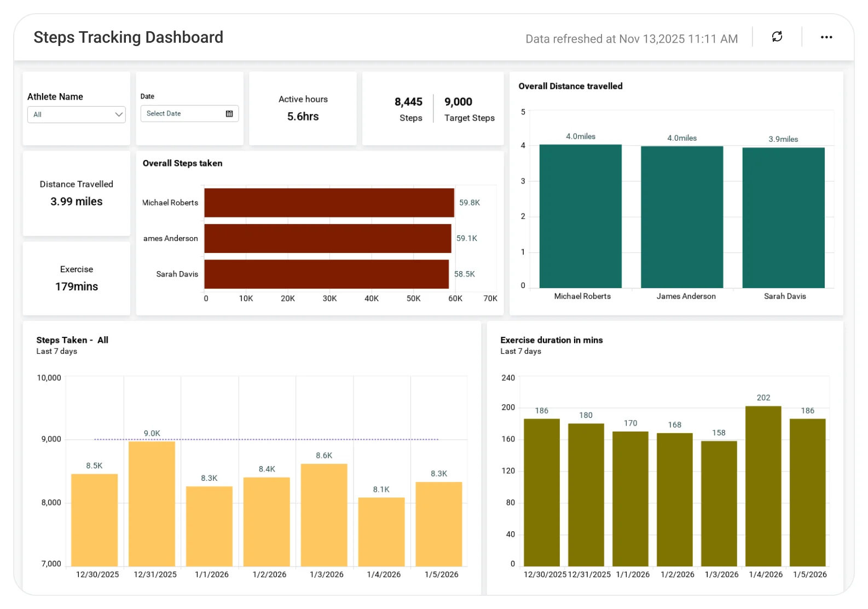Click the 3.9miles data label
Viewport: 868px width, 609px height.
783,139
